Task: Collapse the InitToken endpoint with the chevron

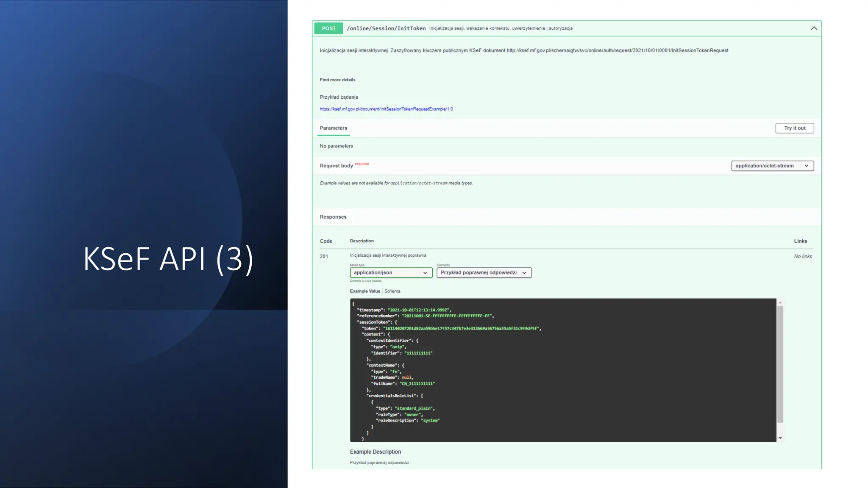Action: coord(814,28)
